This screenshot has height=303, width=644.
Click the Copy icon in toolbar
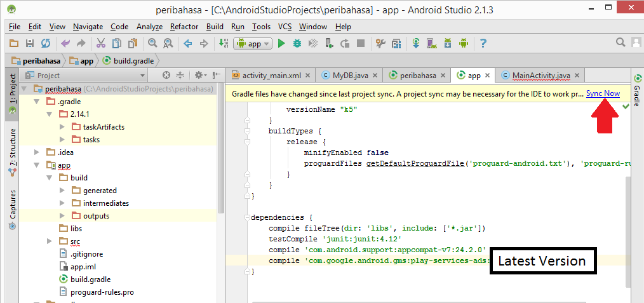pos(117,43)
